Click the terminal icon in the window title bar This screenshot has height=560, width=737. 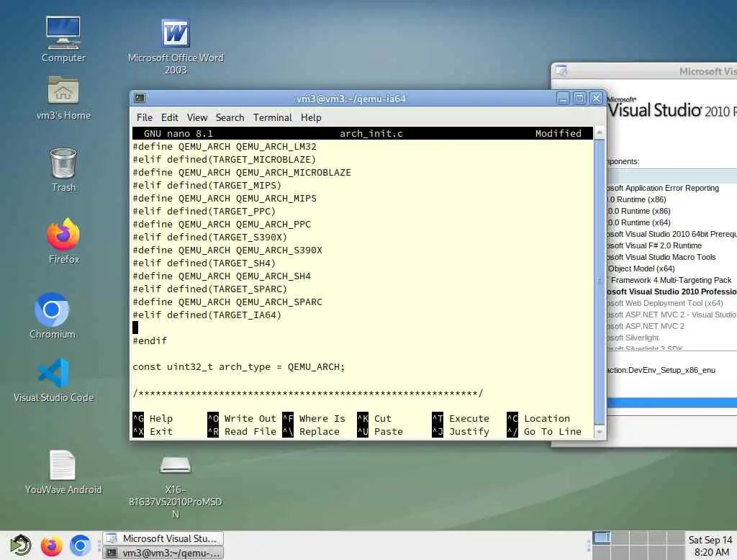pos(140,98)
